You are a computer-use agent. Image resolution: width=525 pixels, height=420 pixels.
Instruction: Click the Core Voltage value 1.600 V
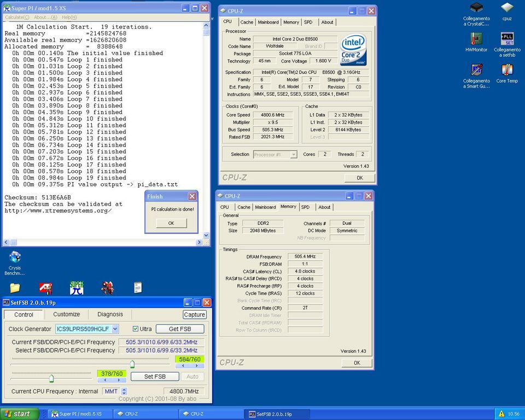click(323, 61)
